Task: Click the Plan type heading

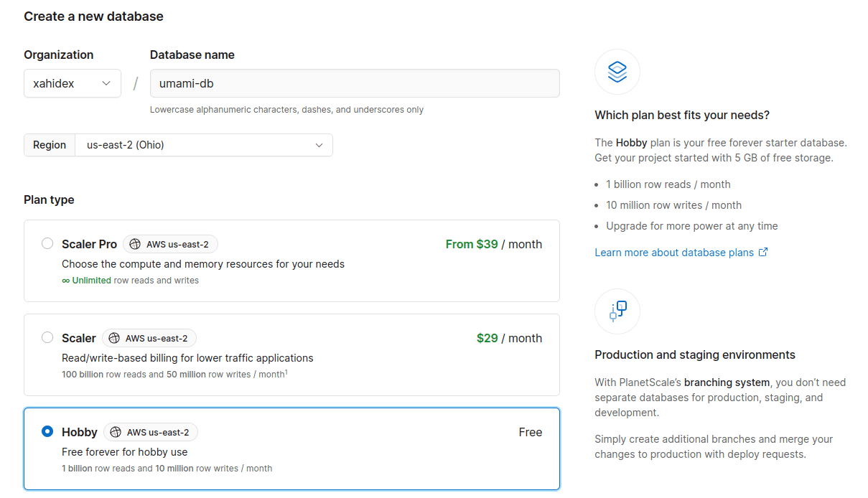Action: tap(49, 199)
